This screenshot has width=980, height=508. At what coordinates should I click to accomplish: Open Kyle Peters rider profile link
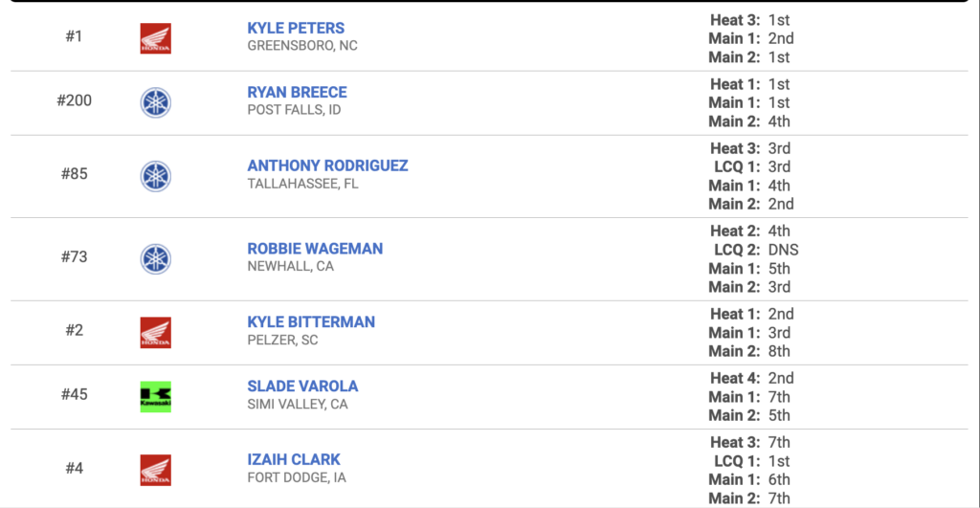[296, 28]
